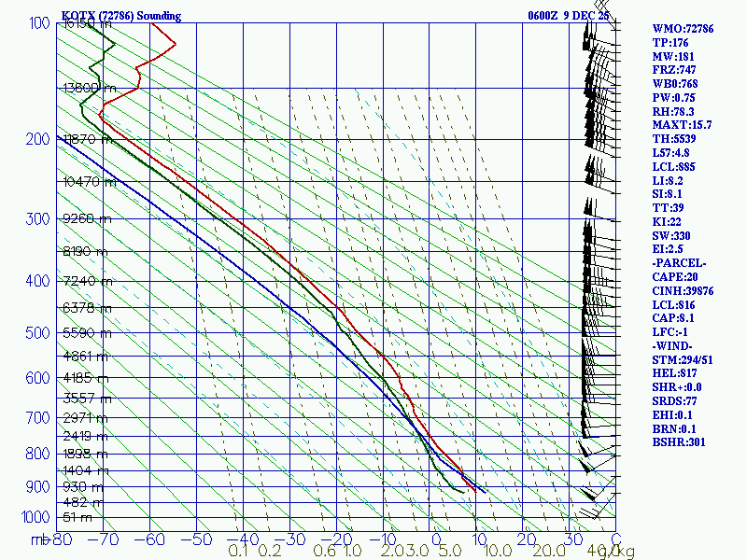This screenshot has width=747, height=560.
Task: Click the 'WMO:72786' station value
Action: pos(683,29)
